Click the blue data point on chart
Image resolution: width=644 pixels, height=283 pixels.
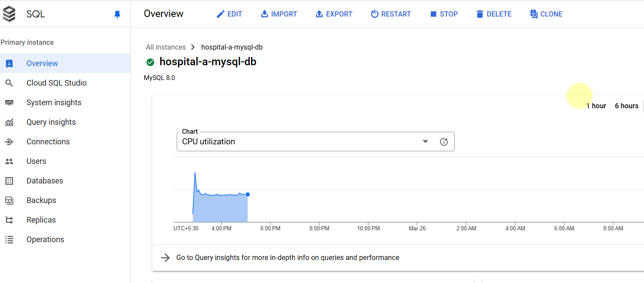(248, 194)
